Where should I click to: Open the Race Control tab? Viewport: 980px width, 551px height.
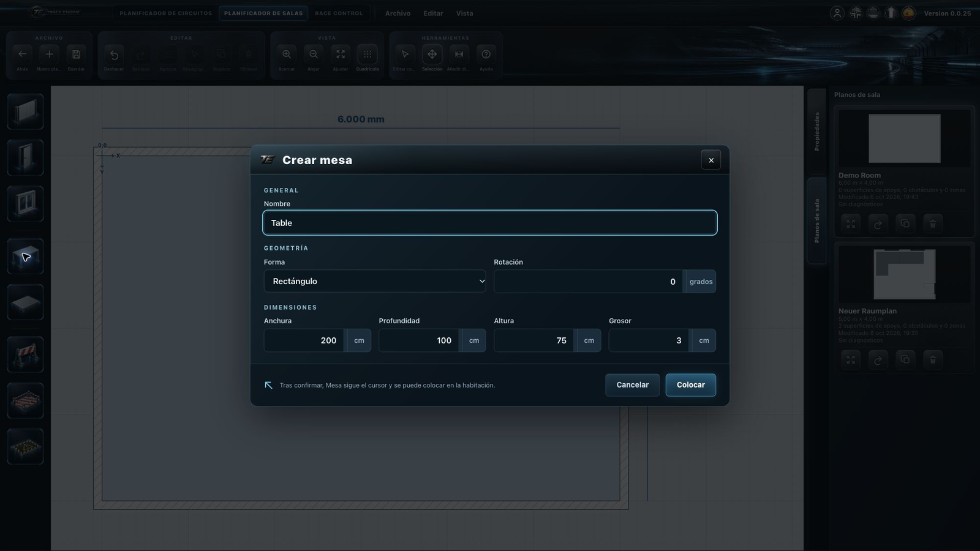click(339, 13)
